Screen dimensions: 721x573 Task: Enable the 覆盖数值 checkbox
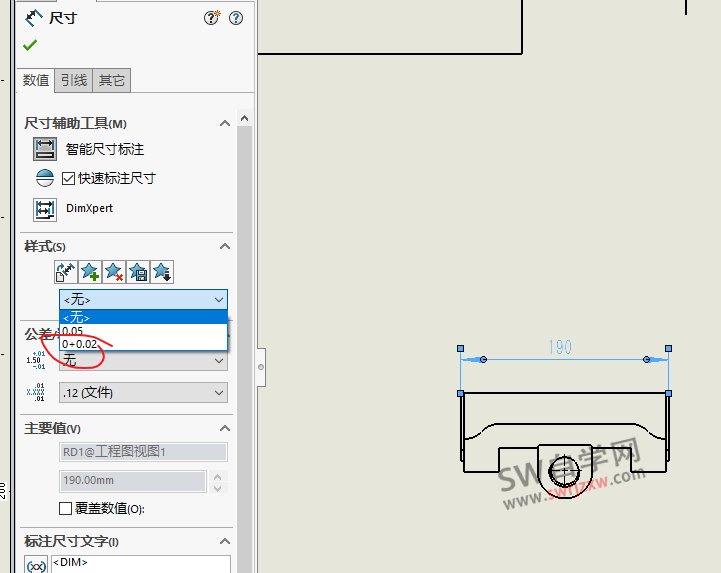(x=65, y=509)
